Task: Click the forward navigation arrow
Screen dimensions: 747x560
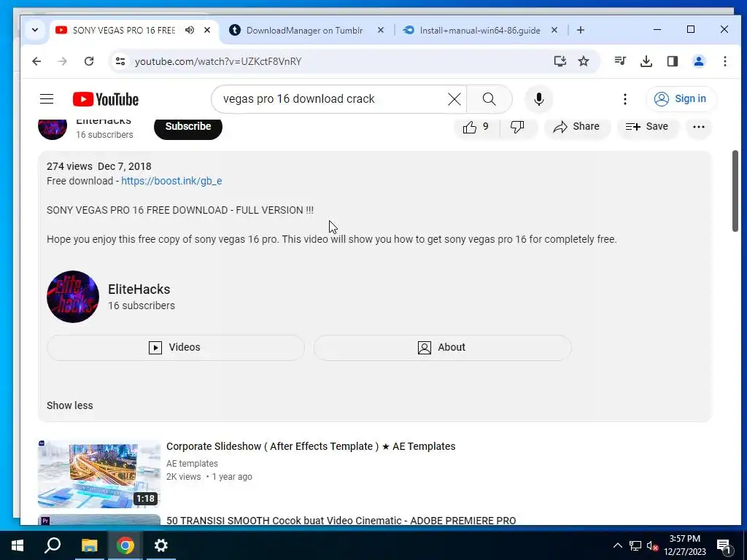Action: (63, 61)
